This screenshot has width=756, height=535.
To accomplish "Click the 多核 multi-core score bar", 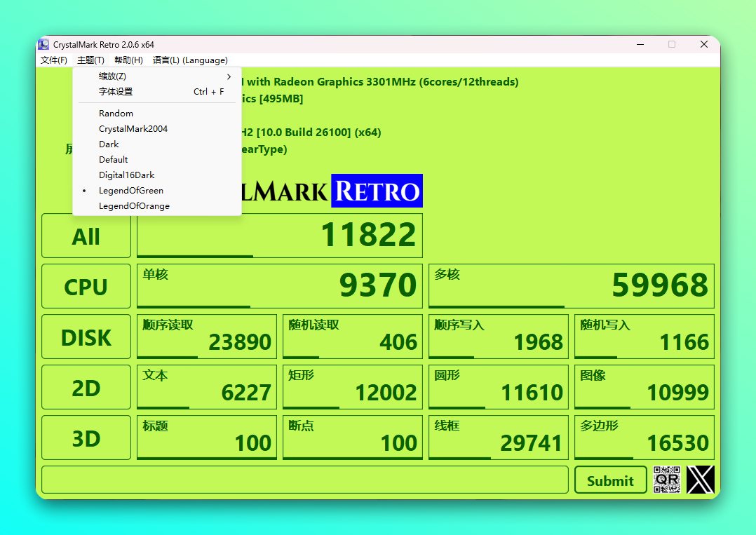I will [571, 286].
